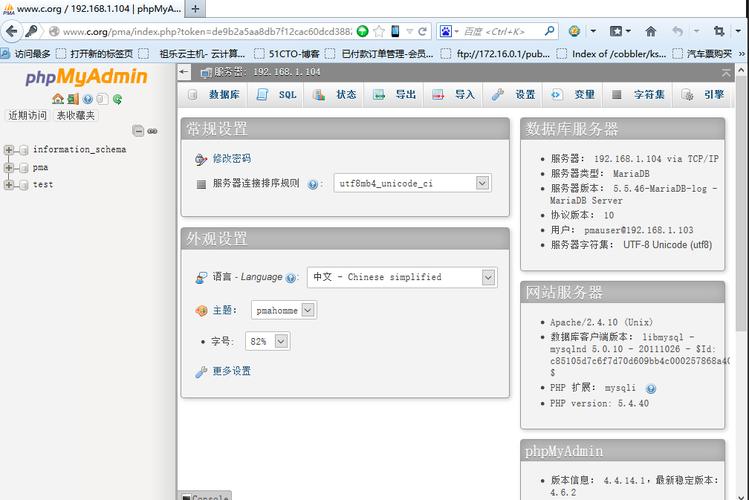This screenshot has width=749, height=500.
Task: Select the information_schema database name
Action: pos(80,149)
